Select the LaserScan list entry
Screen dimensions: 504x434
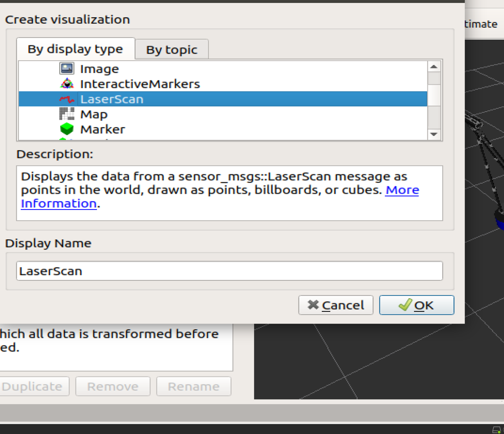223,99
